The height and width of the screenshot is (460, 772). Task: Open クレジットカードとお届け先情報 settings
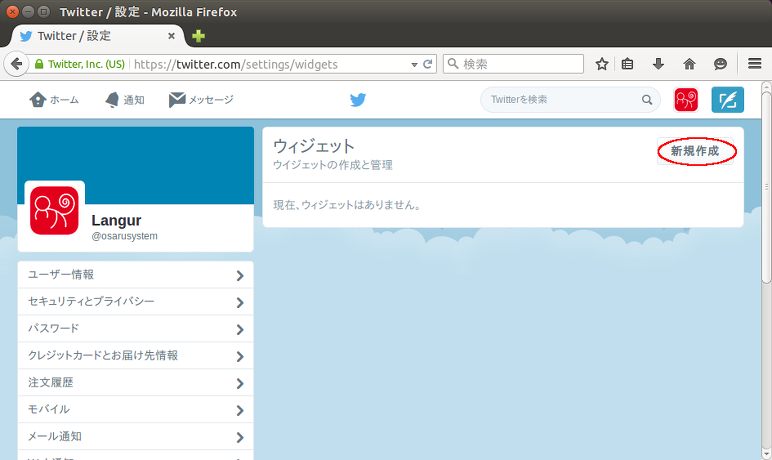[135, 356]
